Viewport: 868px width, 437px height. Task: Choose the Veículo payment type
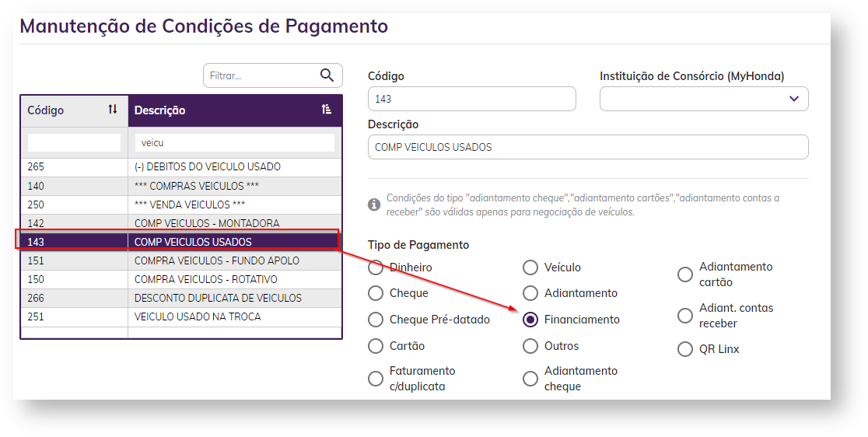pyautogui.click(x=530, y=267)
